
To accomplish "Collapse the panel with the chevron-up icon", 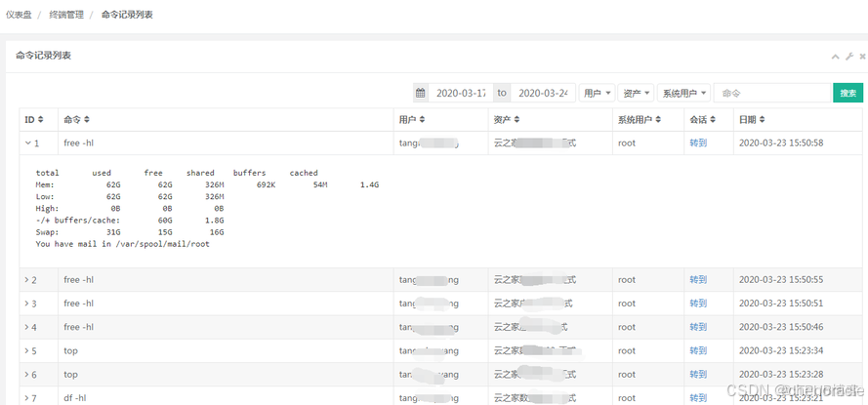I will [x=836, y=56].
